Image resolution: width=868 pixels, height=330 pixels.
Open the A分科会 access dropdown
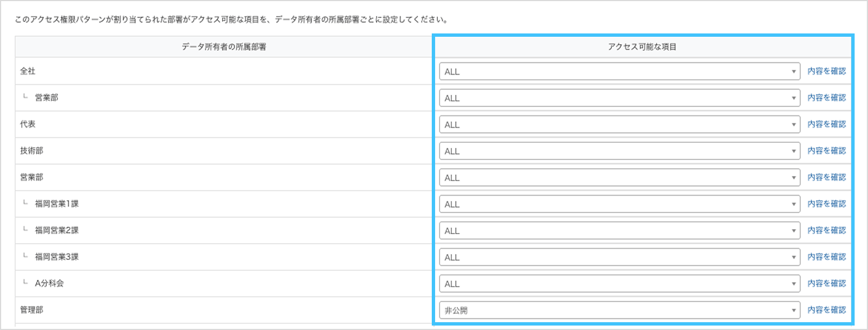click(x=619, y=284)
